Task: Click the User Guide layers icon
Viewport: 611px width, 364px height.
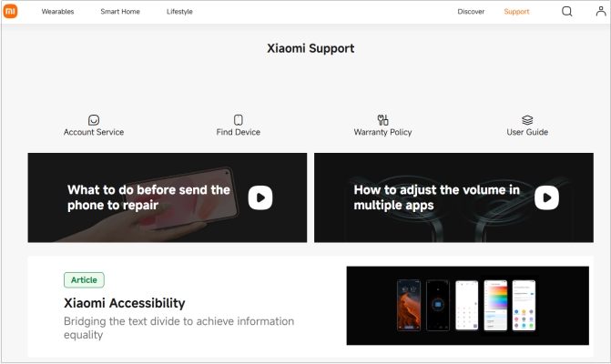Action: coord(527,119)
